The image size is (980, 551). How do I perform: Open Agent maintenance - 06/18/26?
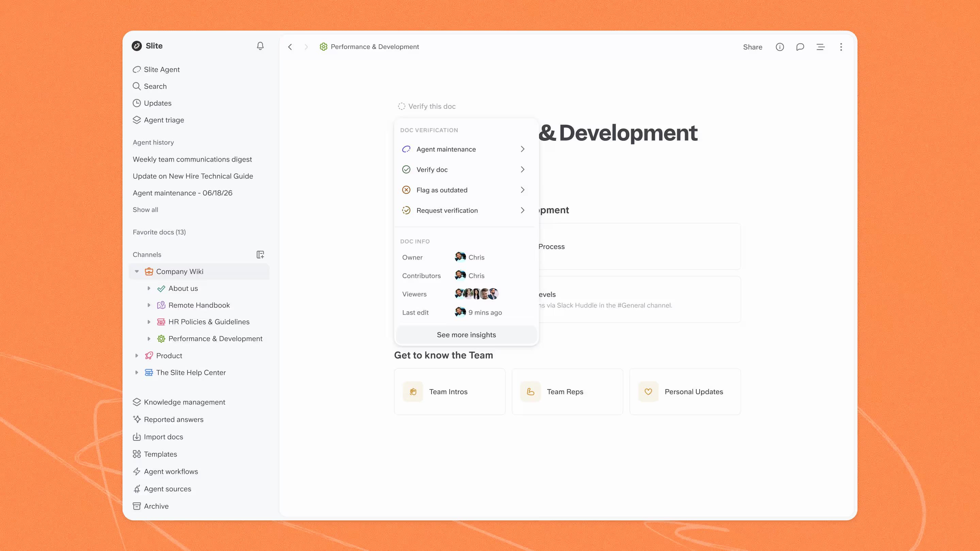183,193
